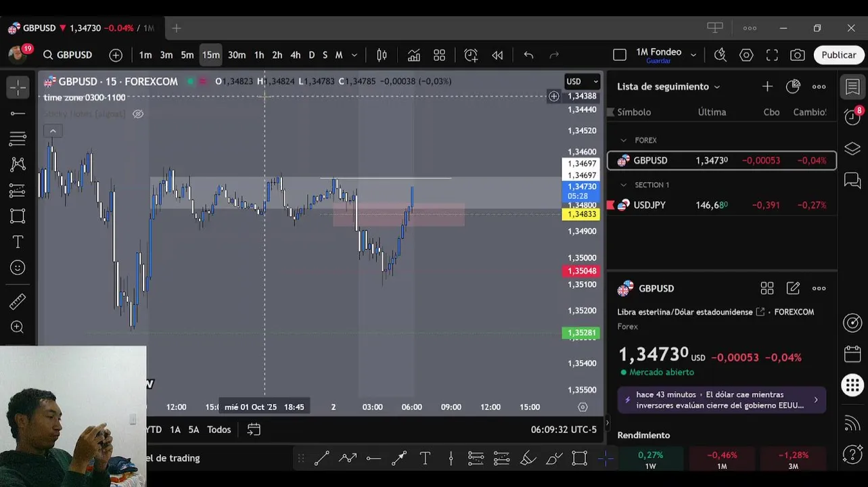This screenshot has width=868, height=487.
Task: Open the quick search icon beside layout name
Action: point(721,55)
